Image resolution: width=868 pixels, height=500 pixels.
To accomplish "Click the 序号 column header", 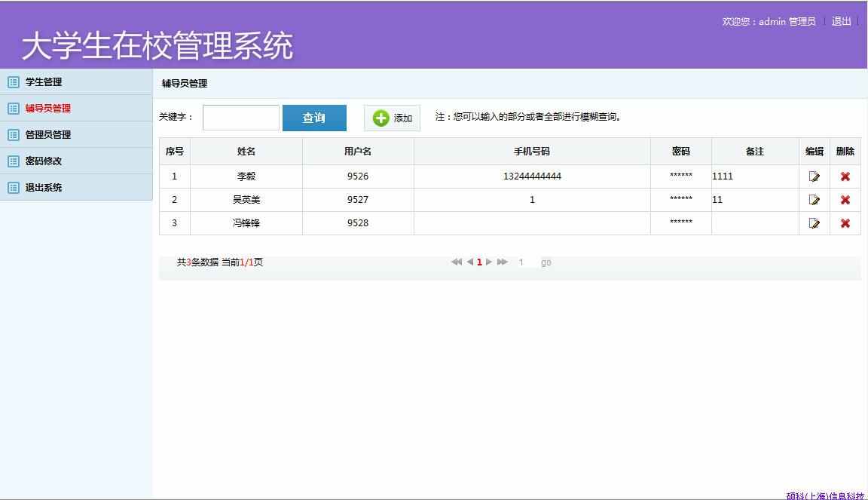I will coord(174,152).
